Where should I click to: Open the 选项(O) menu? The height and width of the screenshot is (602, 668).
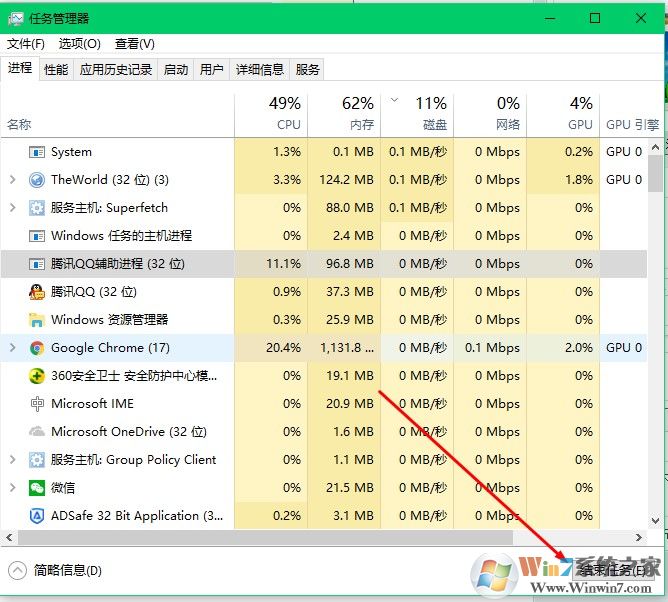click(x=80, y=43)
